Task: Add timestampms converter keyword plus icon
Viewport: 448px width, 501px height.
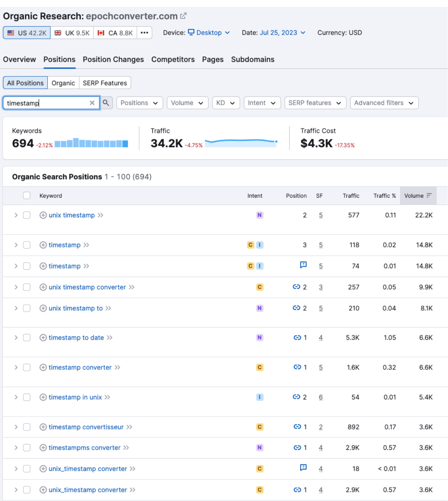Action: pyautogui.click(x=43, y=448)
